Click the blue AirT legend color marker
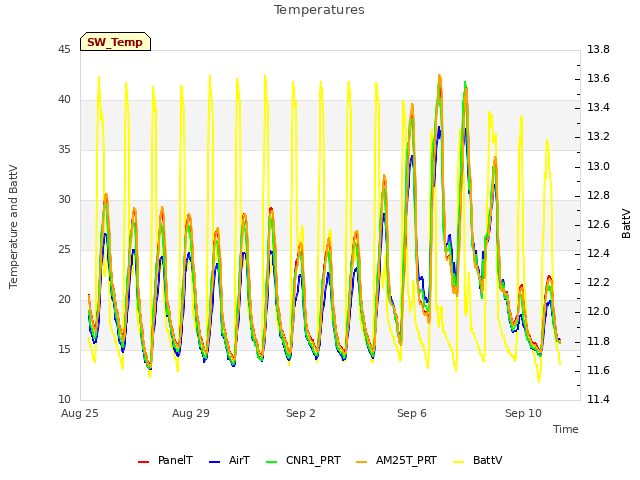Image resolution: width=640 pixels, height=480 pixels. tap(215, 462)
